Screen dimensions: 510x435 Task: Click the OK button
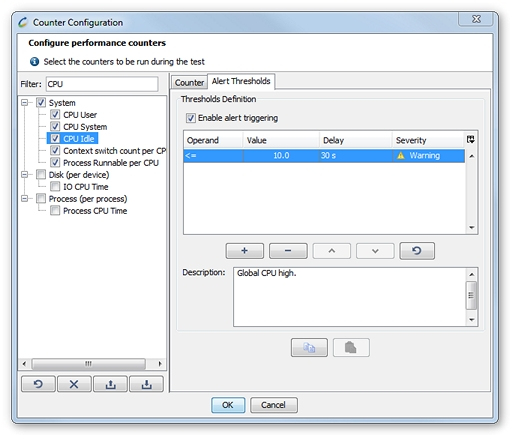click(228, 405)
